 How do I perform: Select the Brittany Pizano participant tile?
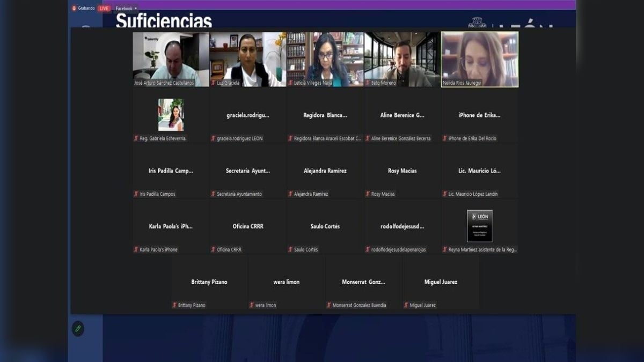point(209,282)
